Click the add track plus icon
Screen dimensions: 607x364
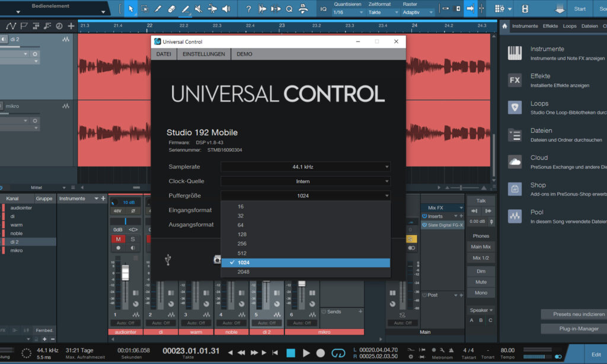pyautogui.click(x=71, y=26)
